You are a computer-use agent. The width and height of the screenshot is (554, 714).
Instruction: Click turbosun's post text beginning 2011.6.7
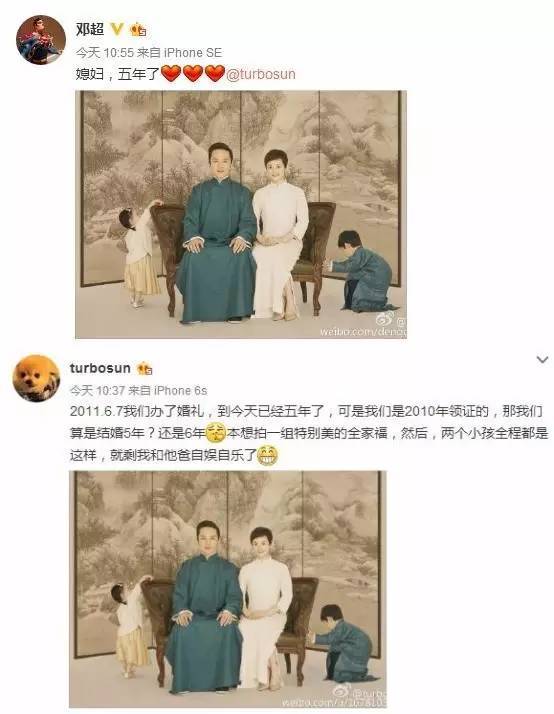(309, 433)
